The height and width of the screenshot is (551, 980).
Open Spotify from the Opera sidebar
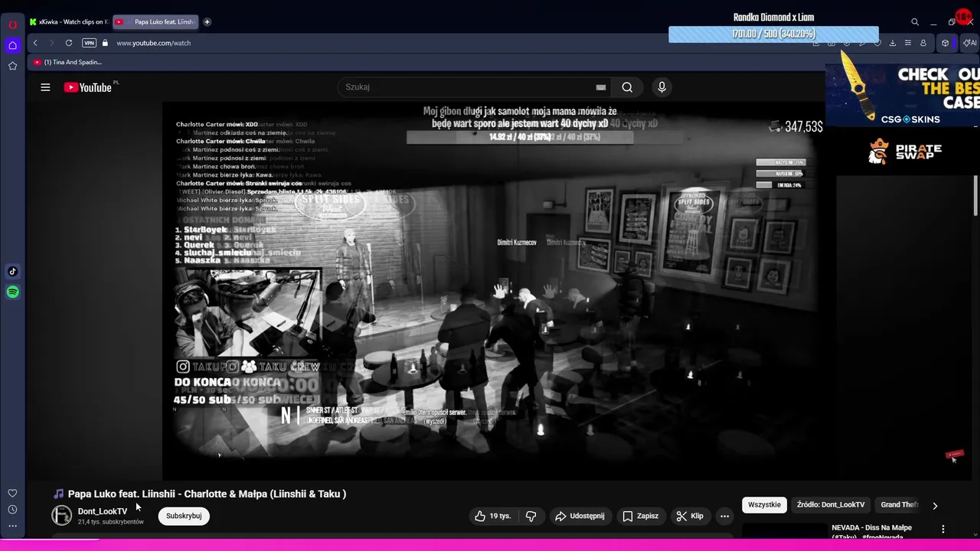12,292
